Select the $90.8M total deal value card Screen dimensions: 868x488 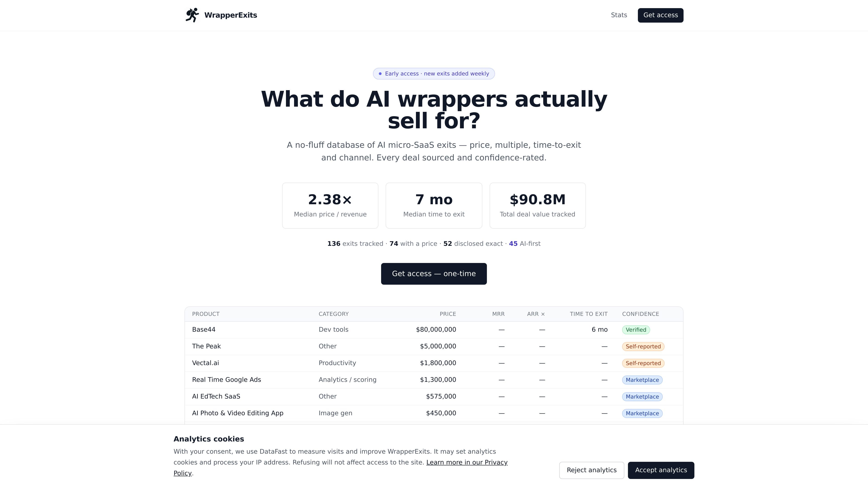point(538,206)
